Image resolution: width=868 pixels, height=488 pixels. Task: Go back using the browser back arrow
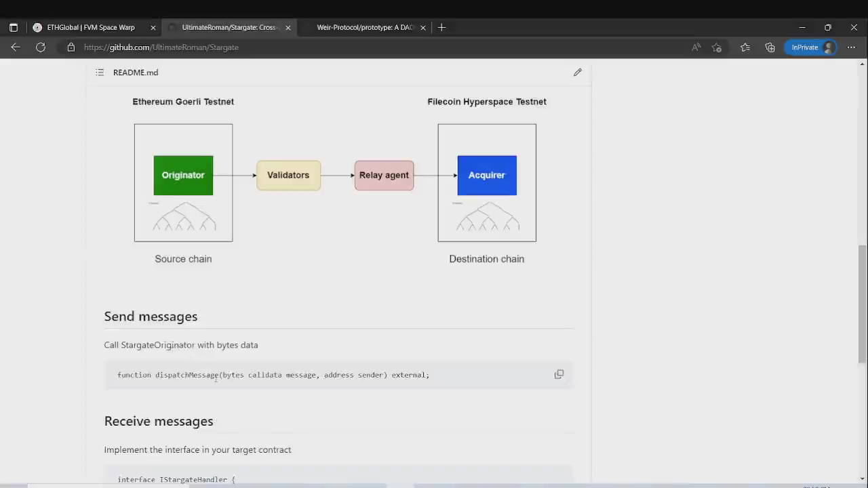[16, 47]
